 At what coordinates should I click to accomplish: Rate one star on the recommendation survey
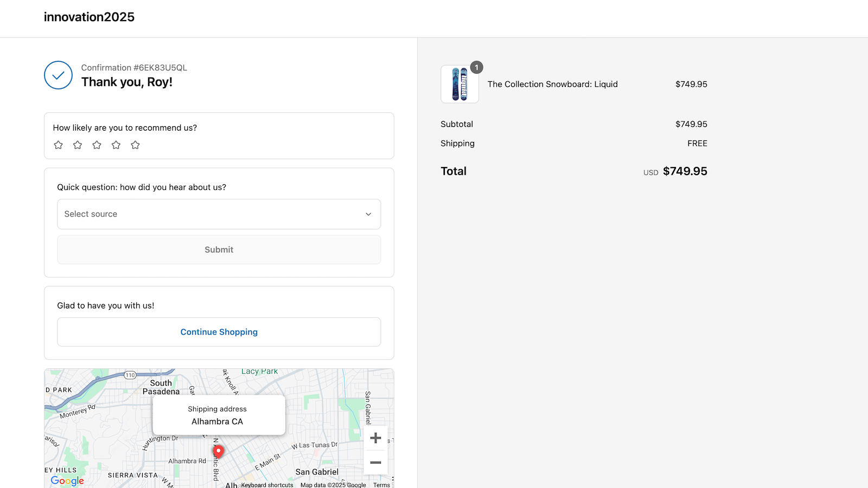point(58,145)
